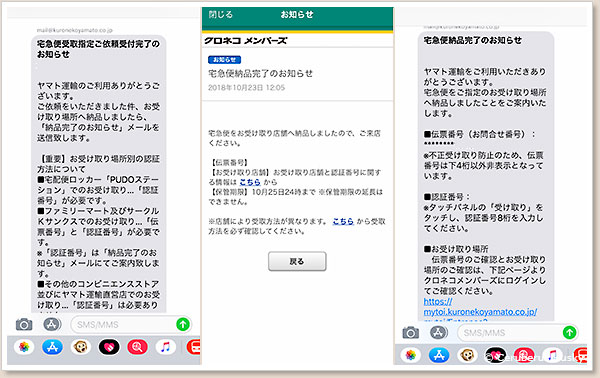600x378 pixels.
Task: Select sender mail@kuronekoyamato.co.jp in left screen
Action: [75, 30]
